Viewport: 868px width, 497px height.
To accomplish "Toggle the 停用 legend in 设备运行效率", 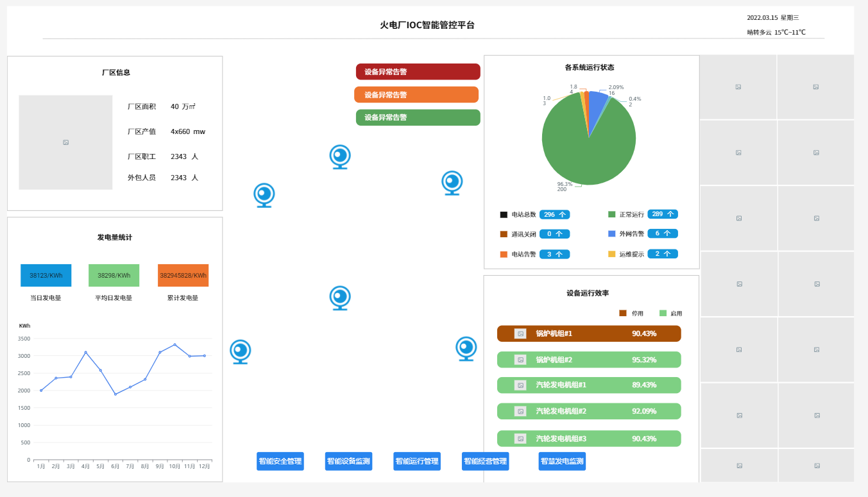I will click(631, 313).
